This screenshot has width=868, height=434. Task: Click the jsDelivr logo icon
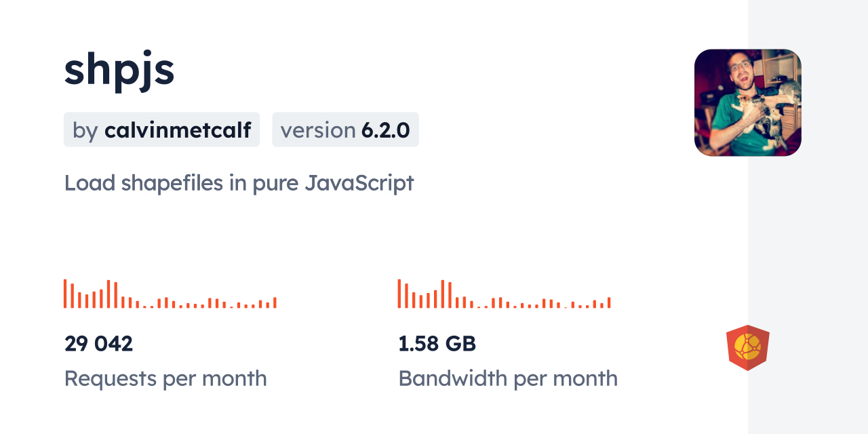click(747, 348)
